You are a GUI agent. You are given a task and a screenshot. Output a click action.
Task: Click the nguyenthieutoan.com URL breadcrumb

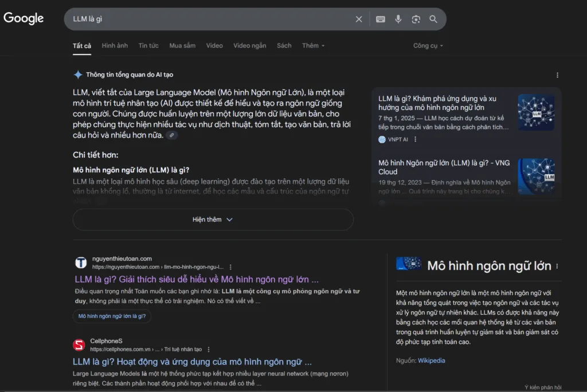tap(158, 267)
